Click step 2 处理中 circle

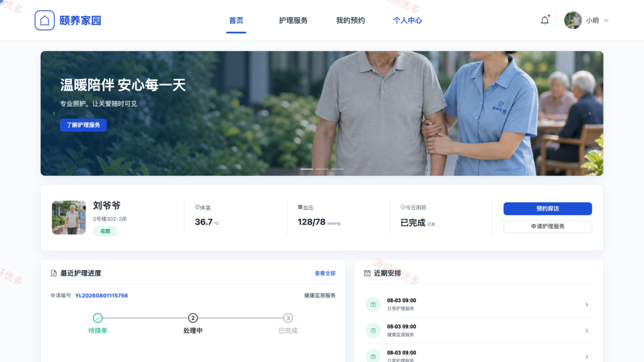[193, 317]
